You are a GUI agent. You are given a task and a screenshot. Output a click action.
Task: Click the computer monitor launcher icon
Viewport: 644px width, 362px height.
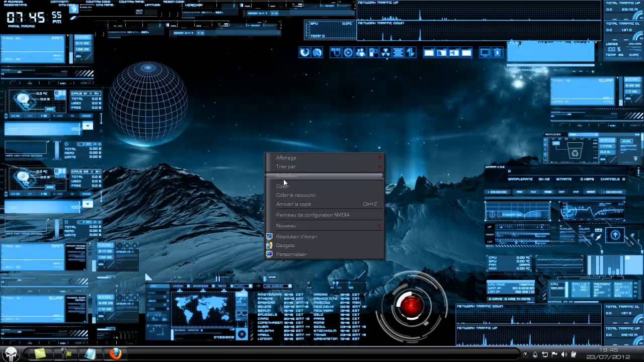[x=485, y=52]
